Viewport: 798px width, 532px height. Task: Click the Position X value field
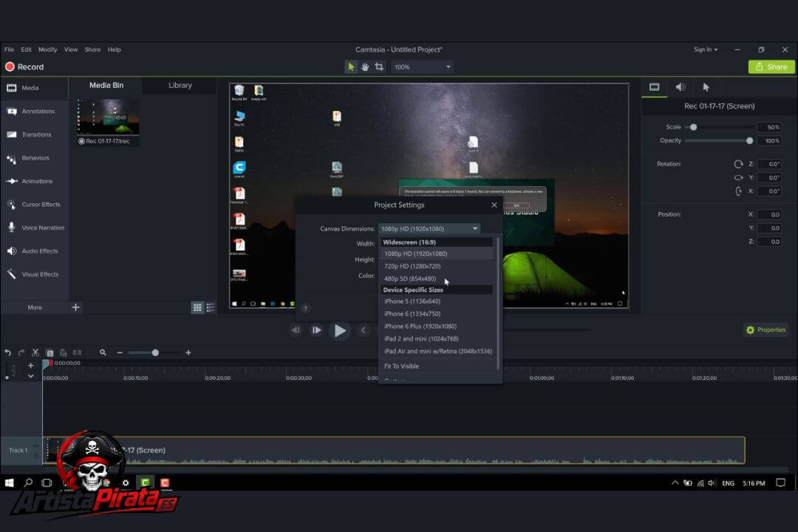point(769,215)
